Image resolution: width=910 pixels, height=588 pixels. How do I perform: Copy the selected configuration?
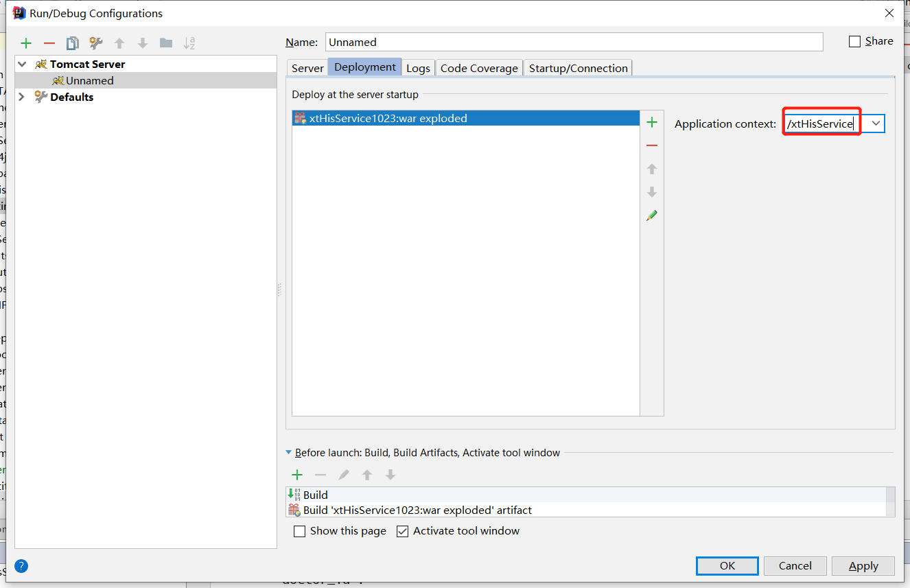pyautogui.click(x=72, y=43)
